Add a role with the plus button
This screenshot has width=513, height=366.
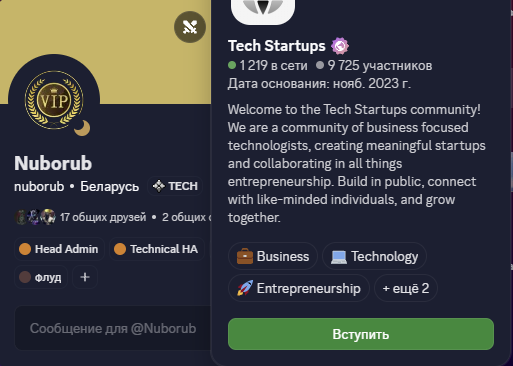point(85,277)
